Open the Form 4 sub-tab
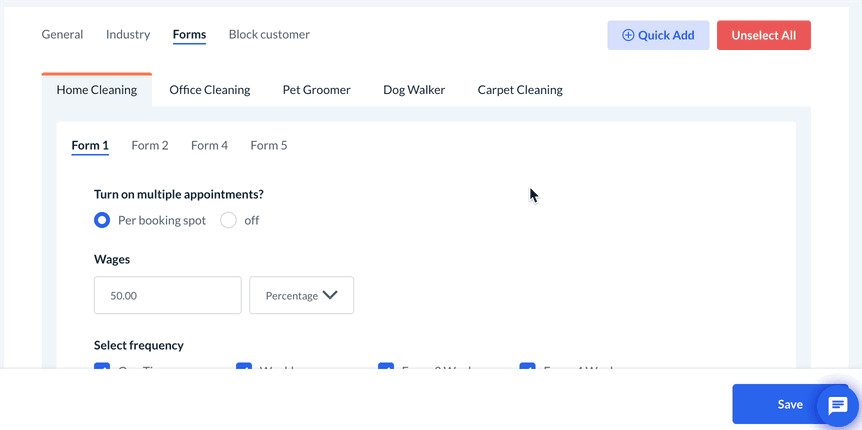Screen dimensions: 862x430 tap(209, 145)
